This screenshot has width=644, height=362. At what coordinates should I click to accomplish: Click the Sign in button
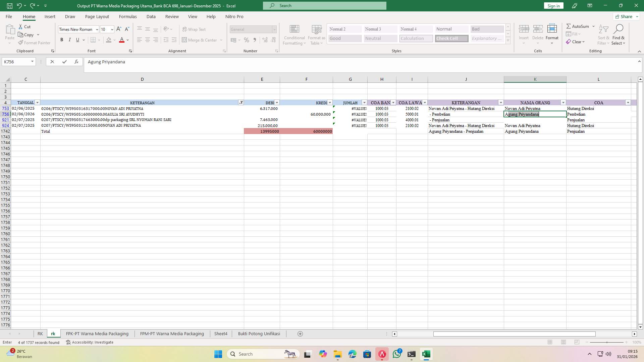(553, 6)
